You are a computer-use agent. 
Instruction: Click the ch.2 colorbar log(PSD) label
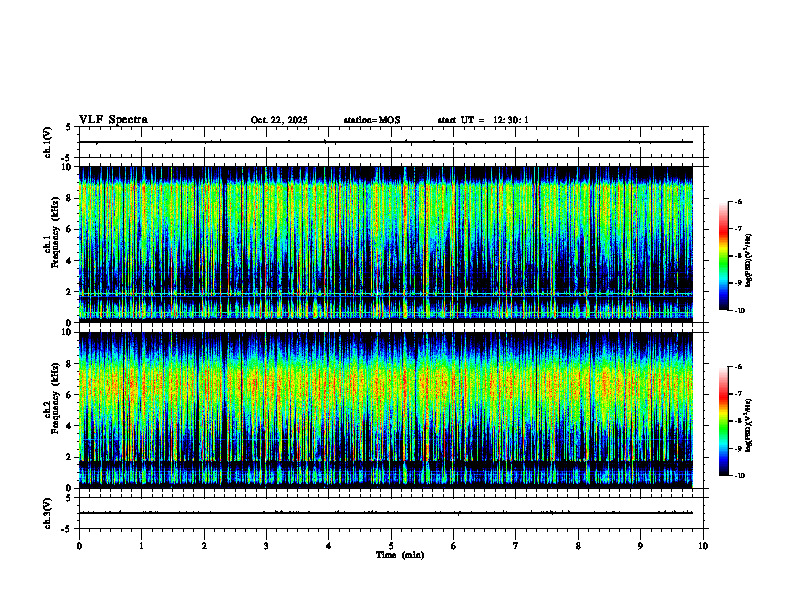(x=749, y=425)
